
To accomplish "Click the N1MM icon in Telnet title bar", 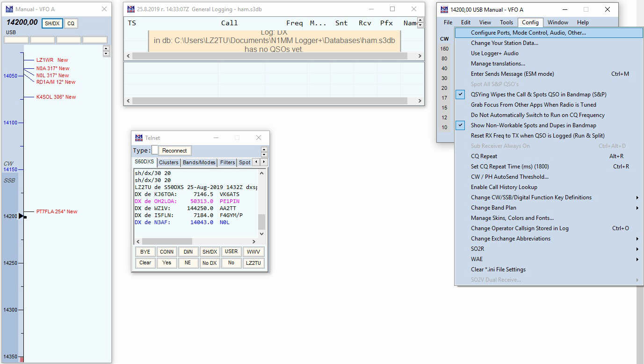I will click(139, 138).
